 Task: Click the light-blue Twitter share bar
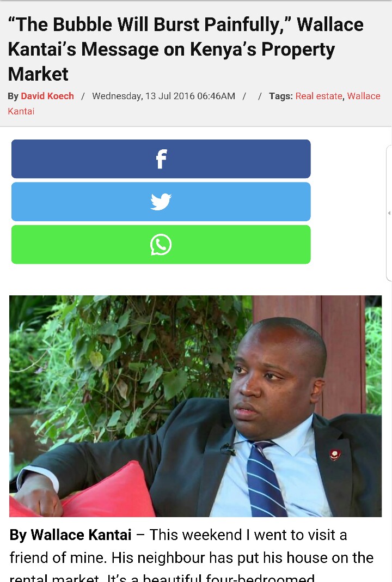(161, 202)
